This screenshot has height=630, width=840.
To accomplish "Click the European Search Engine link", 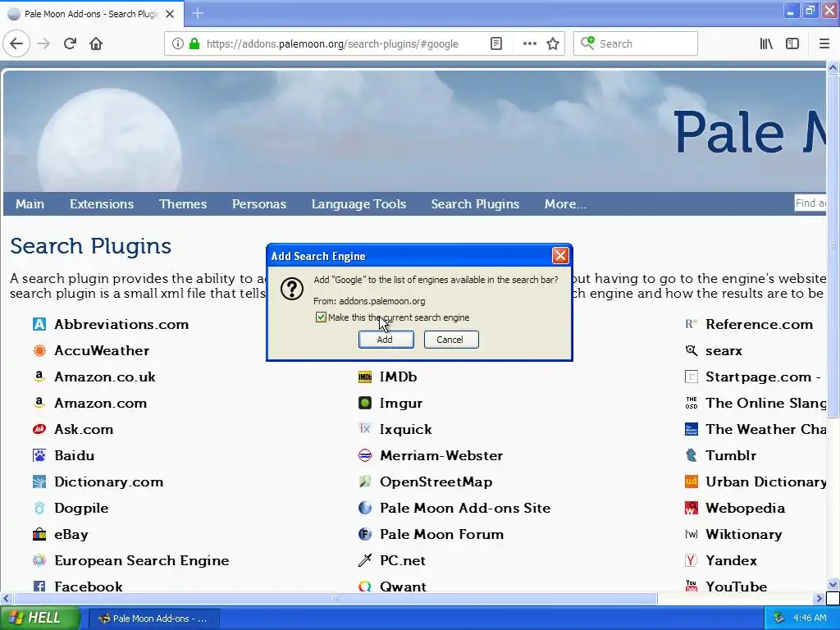I will tap(142, 560).
